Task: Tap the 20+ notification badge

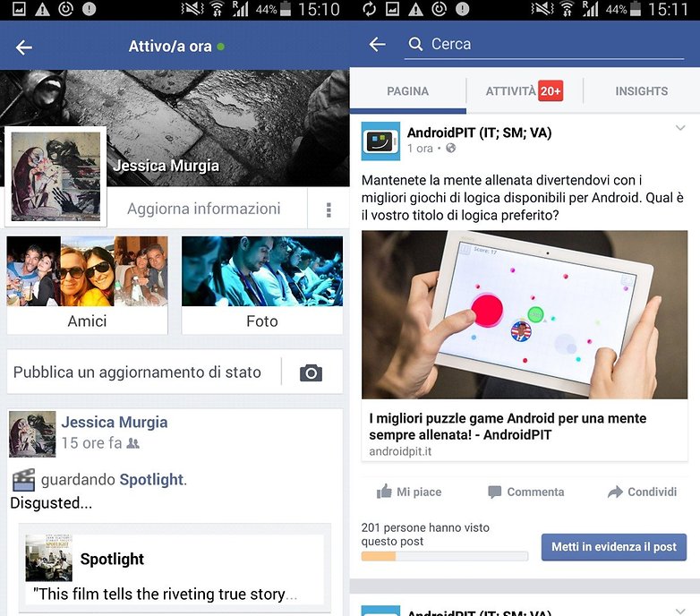Action: click(551, 91)
